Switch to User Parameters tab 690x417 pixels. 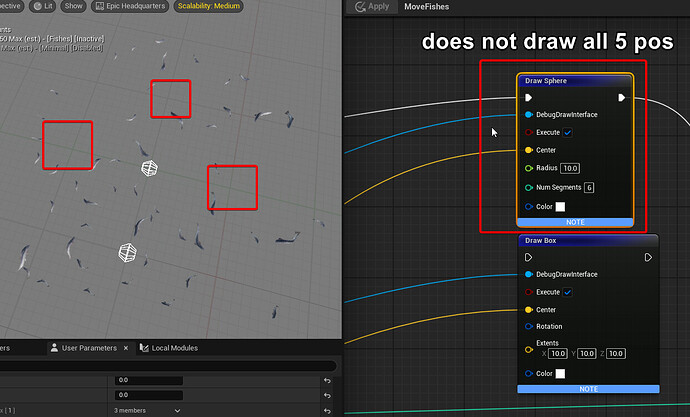(x=89, y=348)
